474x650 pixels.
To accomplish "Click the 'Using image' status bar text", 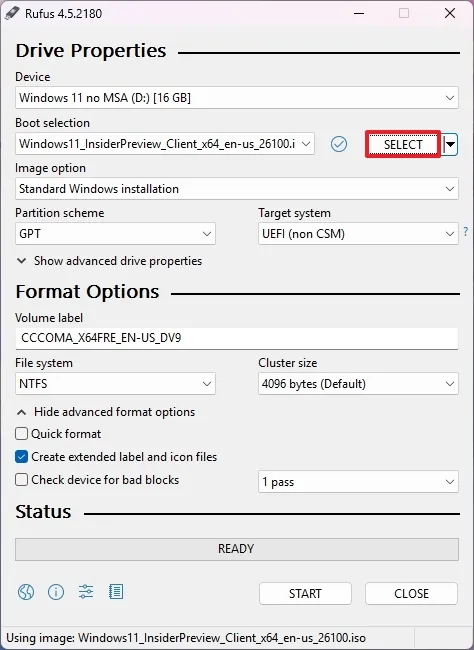I will point(186,638).
